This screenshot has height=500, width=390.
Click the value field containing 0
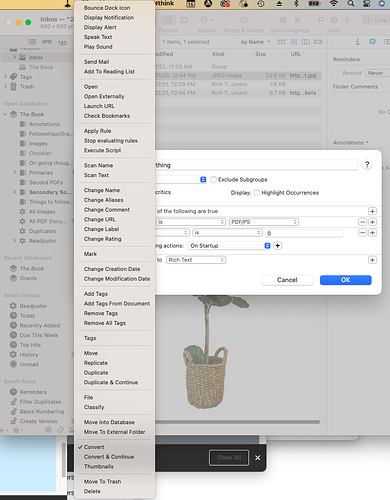click(x=304, y=233)
